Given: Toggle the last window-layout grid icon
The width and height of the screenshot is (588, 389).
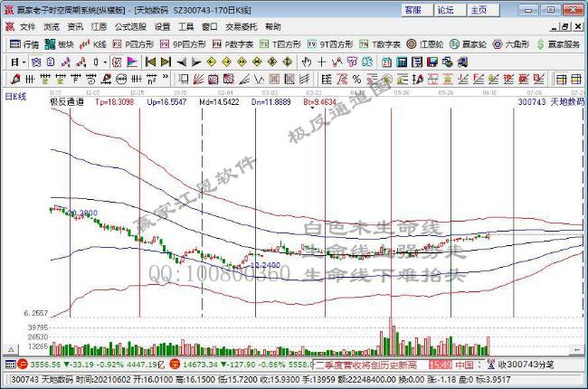Looking at the screenshot, I should tap(576, 79).
